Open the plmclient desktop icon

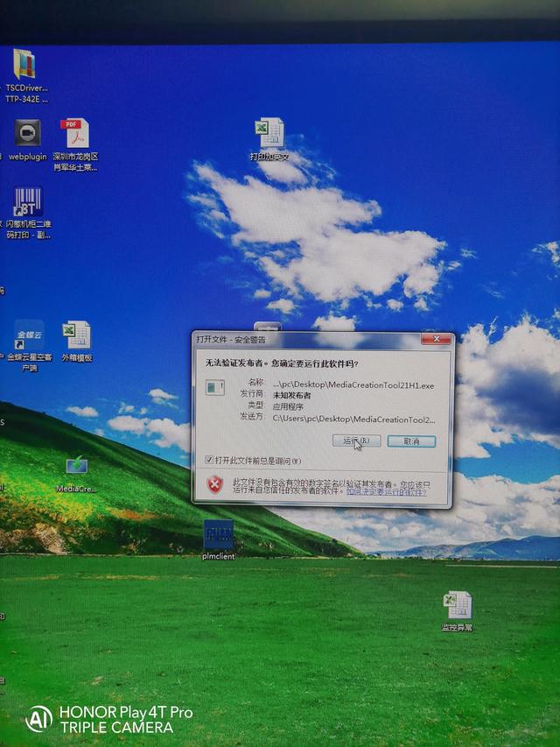218,535
